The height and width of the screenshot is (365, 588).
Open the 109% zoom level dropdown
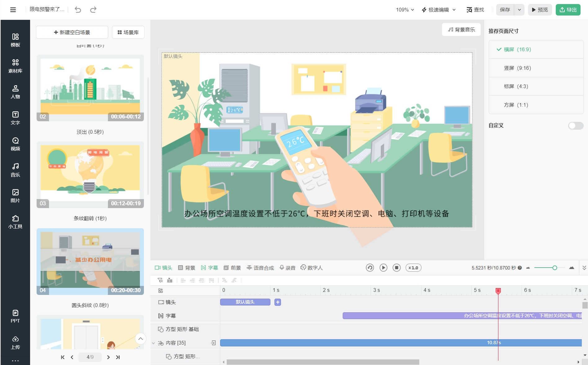405,10
